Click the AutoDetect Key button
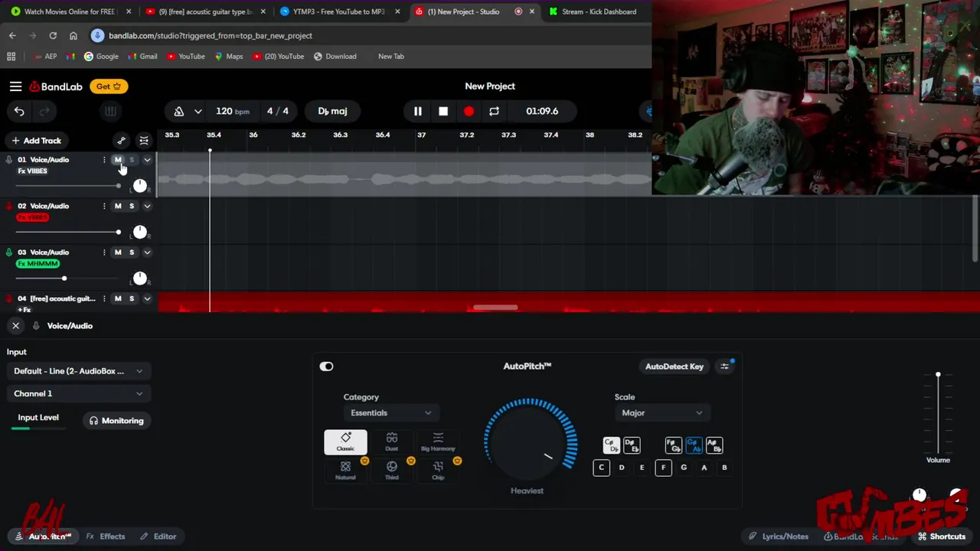 point(674,367)
